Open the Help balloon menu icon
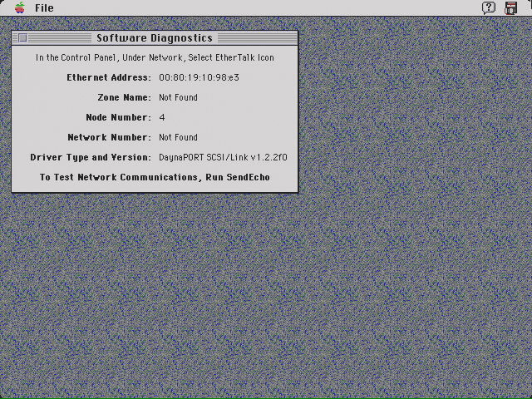532x399 pixels. [489, 7]
